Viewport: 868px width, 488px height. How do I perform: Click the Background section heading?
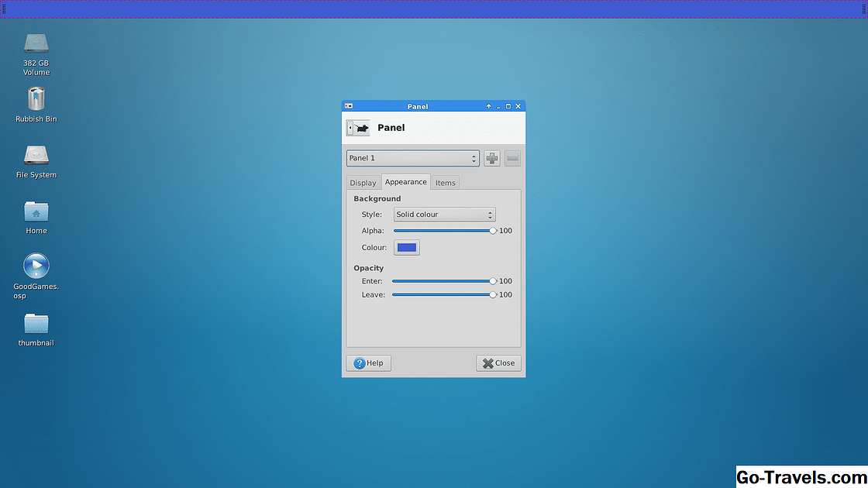tap(377, 198)
